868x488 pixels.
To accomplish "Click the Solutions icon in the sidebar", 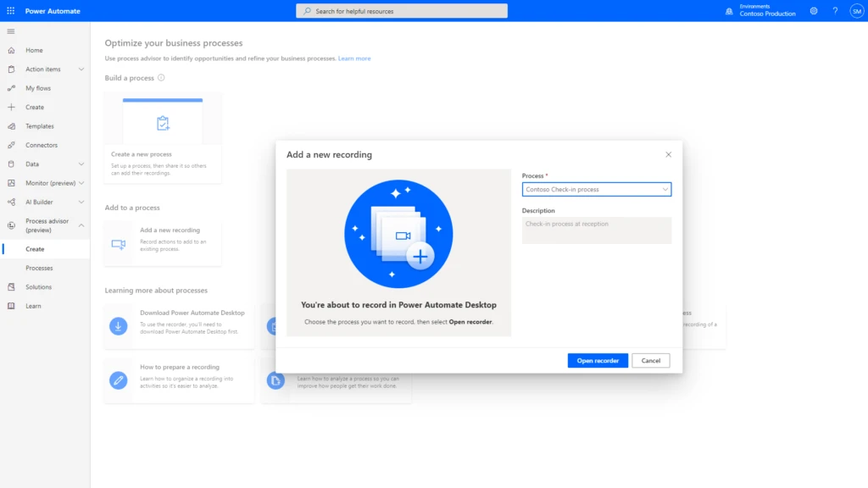I will (x=11, y=286).
